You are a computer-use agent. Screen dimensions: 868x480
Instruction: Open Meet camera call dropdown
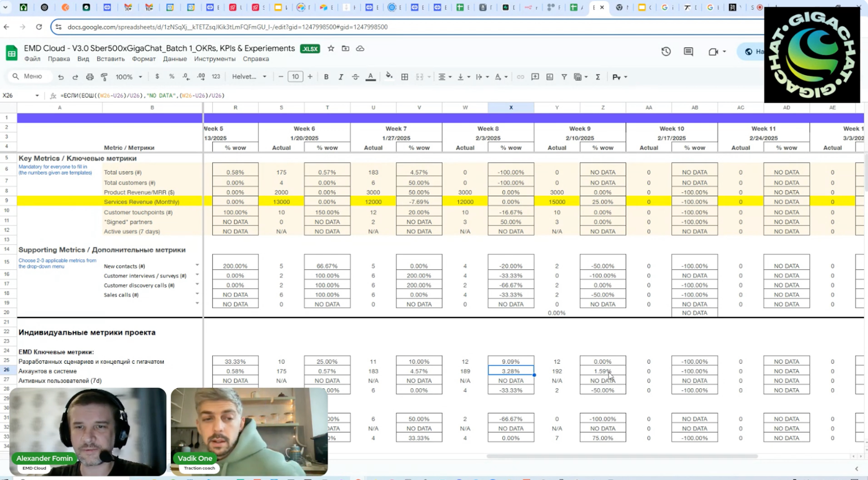[x=717, y=51]
